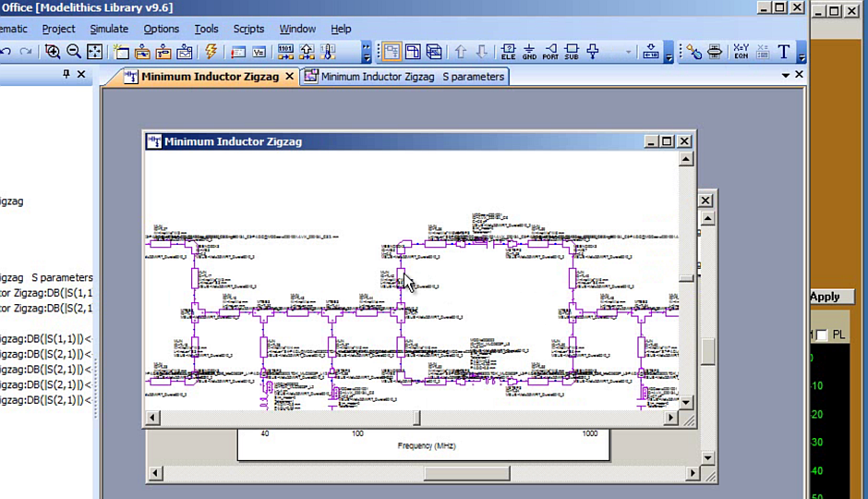
Task: Click the Undo arrow icon
Action: coord(6,52)
